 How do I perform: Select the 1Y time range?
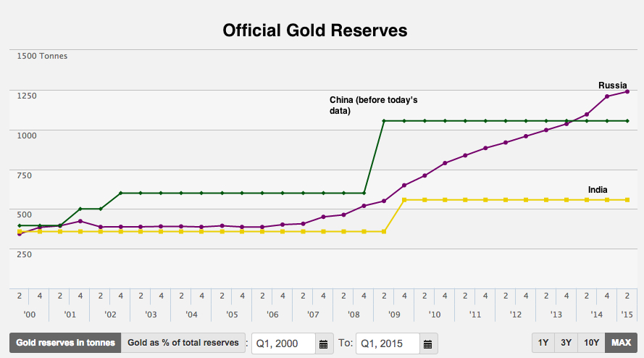click(x=543, y=343)
